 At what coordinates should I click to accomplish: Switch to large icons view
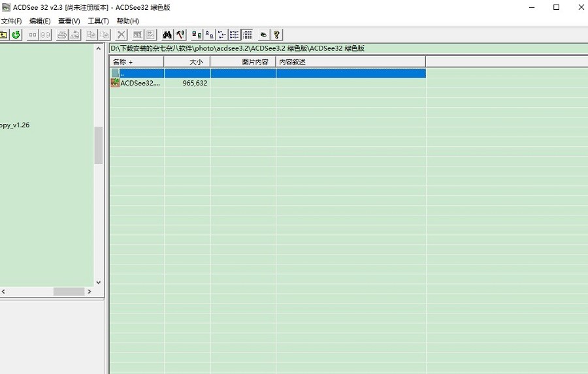[197, 35]
